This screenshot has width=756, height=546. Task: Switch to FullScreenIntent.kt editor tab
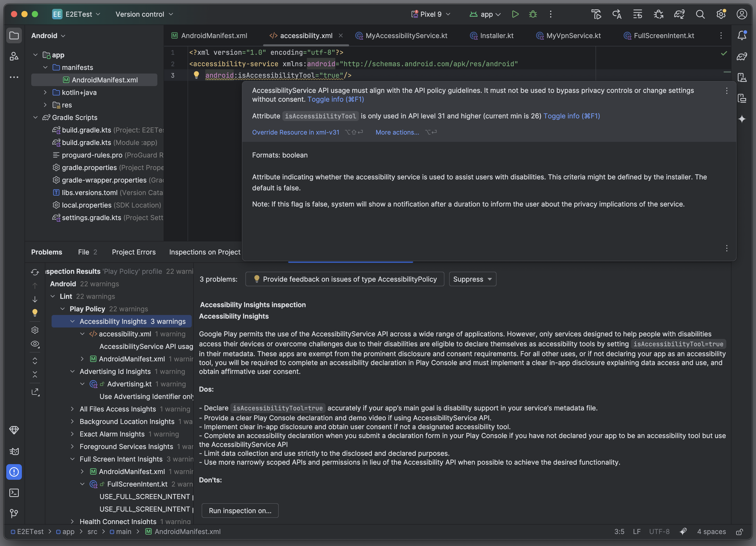[x=659, y=35]
